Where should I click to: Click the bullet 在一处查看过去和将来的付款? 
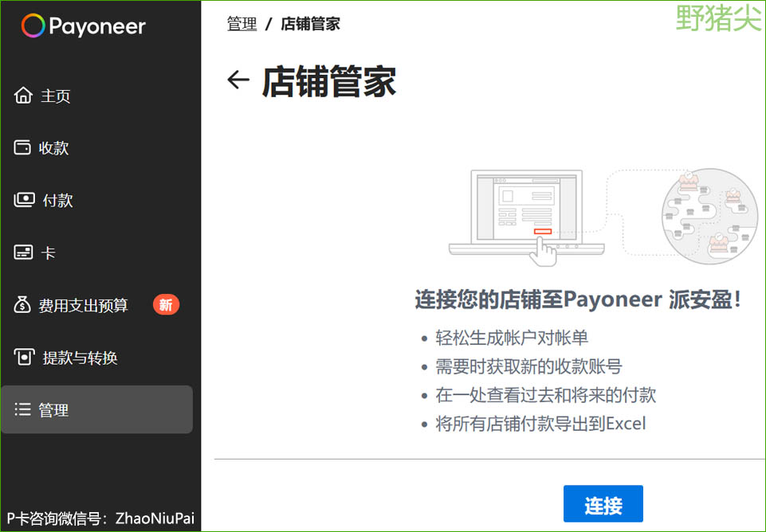tap(546, 395)
